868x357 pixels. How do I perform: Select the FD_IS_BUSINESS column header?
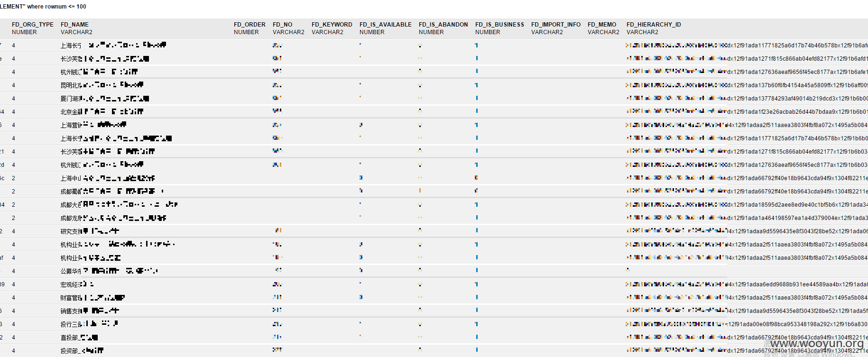tap(499, 25)
